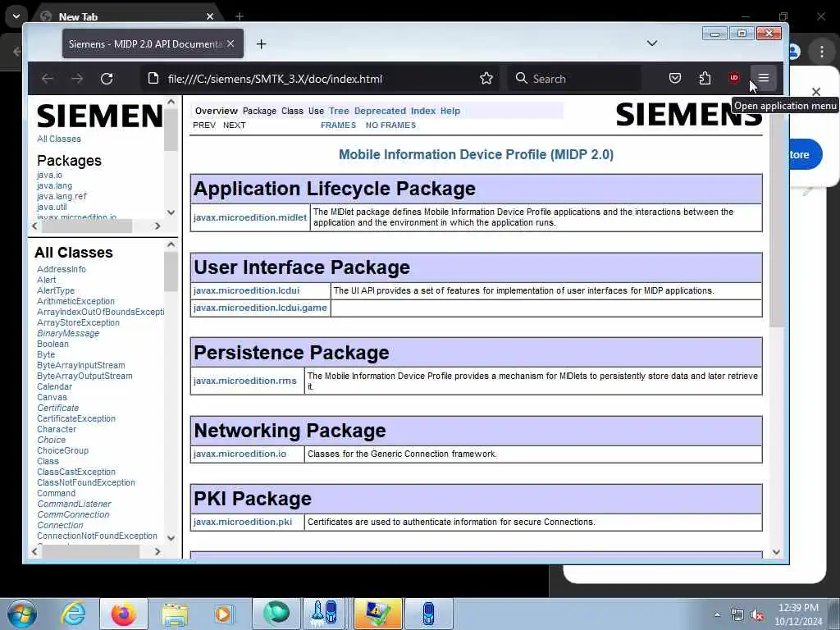Switch to NO FRAMES view
Screen dimensions: 840x630
[391, 125]
